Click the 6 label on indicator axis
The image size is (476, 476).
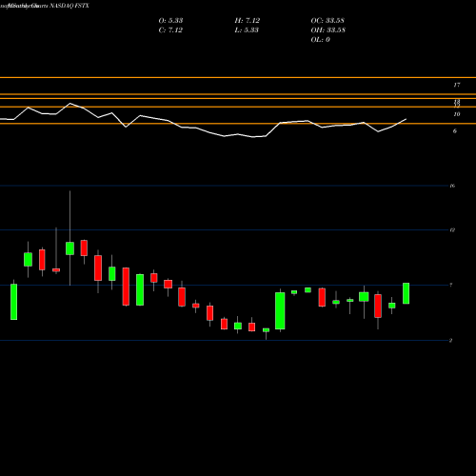click(x=455, y=131)
